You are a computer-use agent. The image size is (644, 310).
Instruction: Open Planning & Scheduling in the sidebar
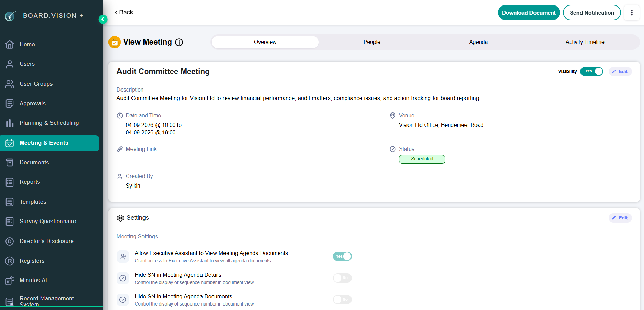[49, 123]
